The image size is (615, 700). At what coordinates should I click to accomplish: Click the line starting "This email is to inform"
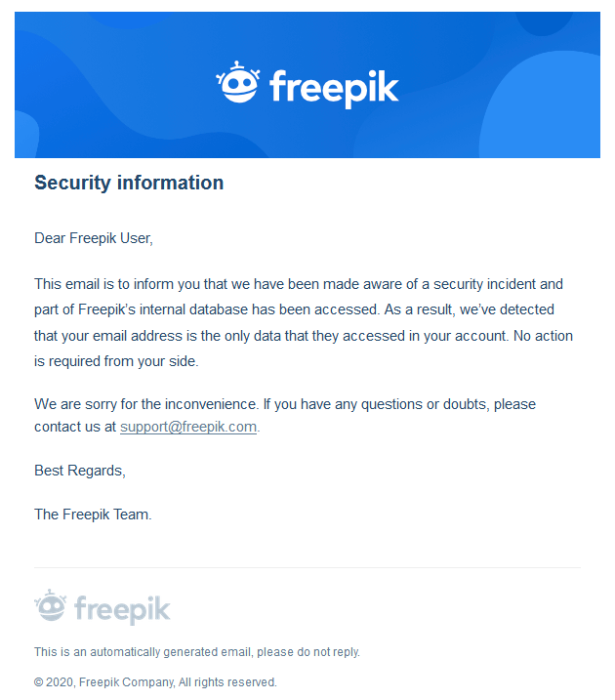pyautogui.click(x=299, y=284)
